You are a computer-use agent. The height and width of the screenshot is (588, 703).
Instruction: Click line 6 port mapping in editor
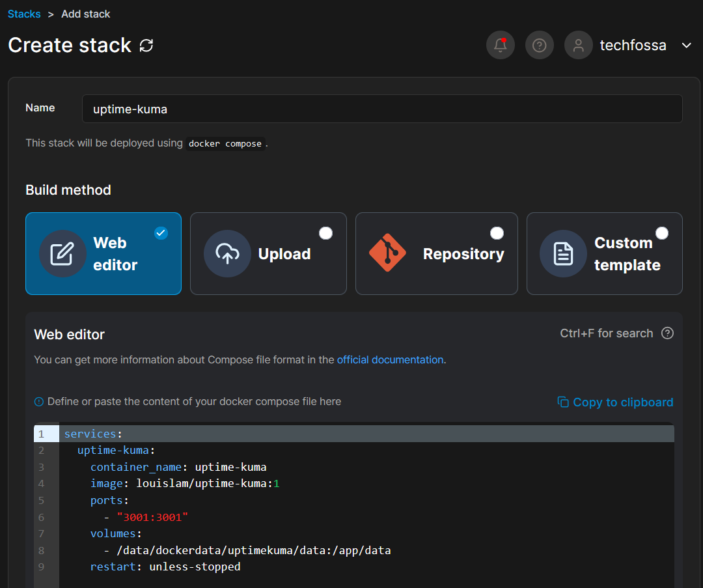click(152, 517)
